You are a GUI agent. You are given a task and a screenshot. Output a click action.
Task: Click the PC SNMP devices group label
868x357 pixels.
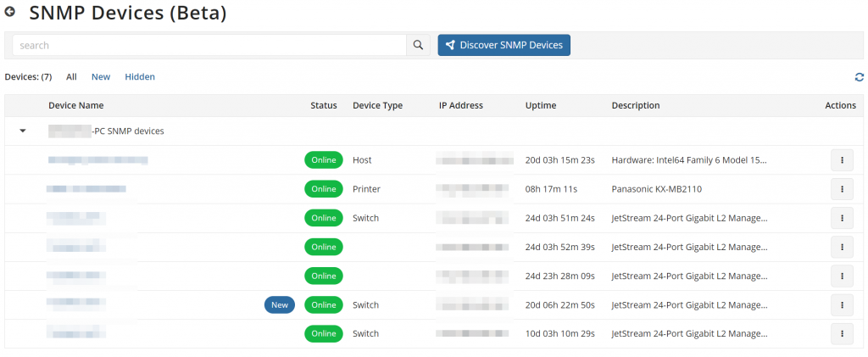(106, 131)
